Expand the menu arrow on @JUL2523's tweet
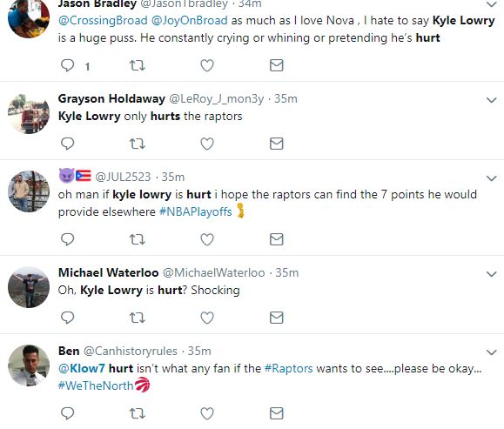 pos(492,178)
